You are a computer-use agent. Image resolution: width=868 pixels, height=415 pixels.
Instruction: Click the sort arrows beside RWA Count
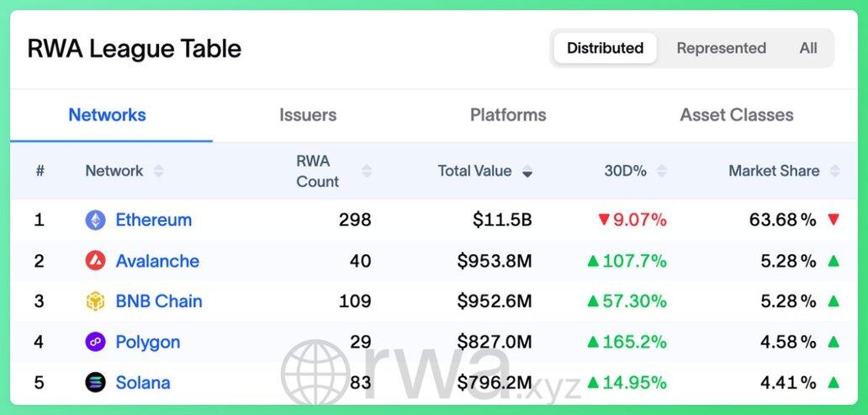pyautogui.click(x=366, y=171)
